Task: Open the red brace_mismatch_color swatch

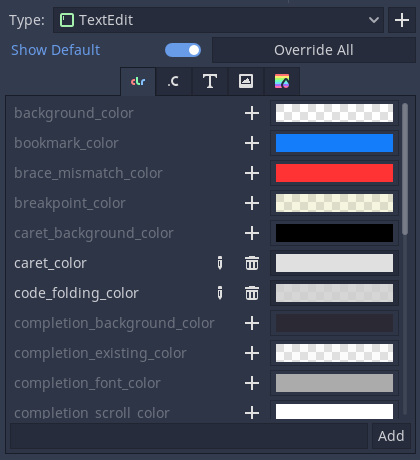Action: point(334,173)
